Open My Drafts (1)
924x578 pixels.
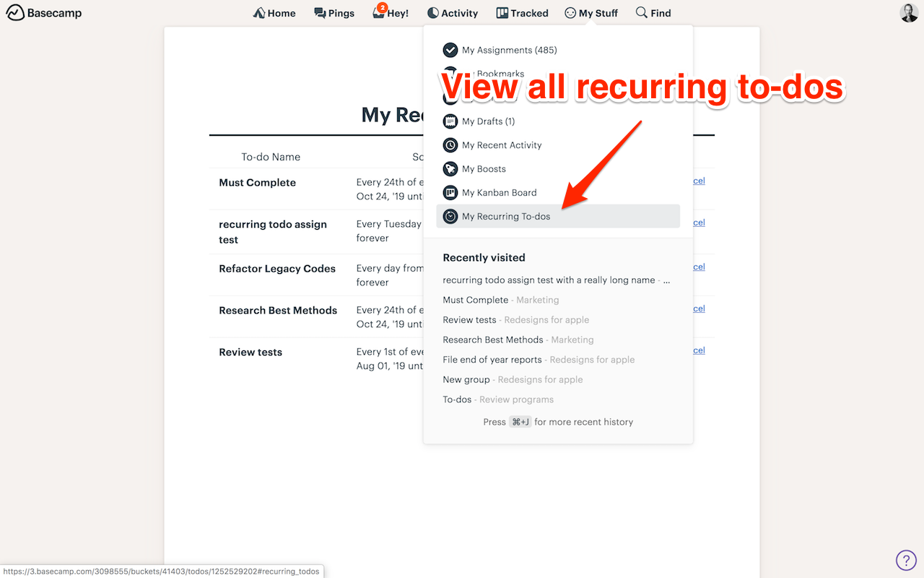558,121
